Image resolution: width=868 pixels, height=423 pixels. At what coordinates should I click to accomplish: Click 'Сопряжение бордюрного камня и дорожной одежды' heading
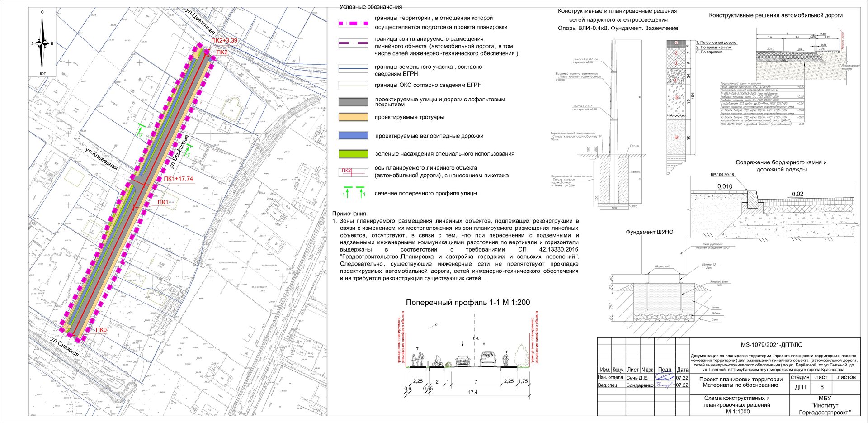pos(781,166)
